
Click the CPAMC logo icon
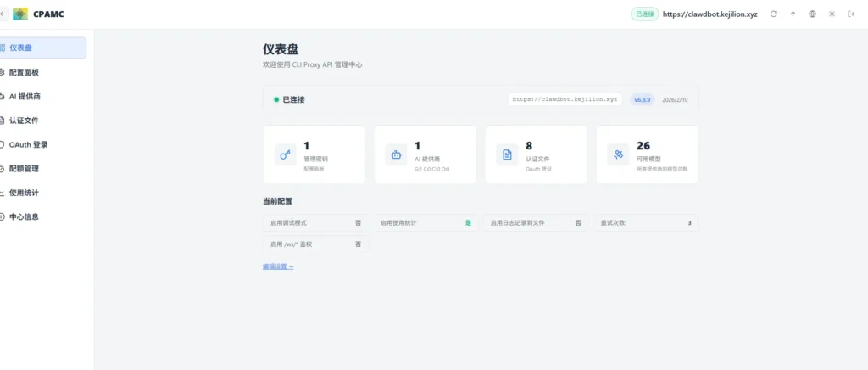pyautogui.click(x=20, y=14)
